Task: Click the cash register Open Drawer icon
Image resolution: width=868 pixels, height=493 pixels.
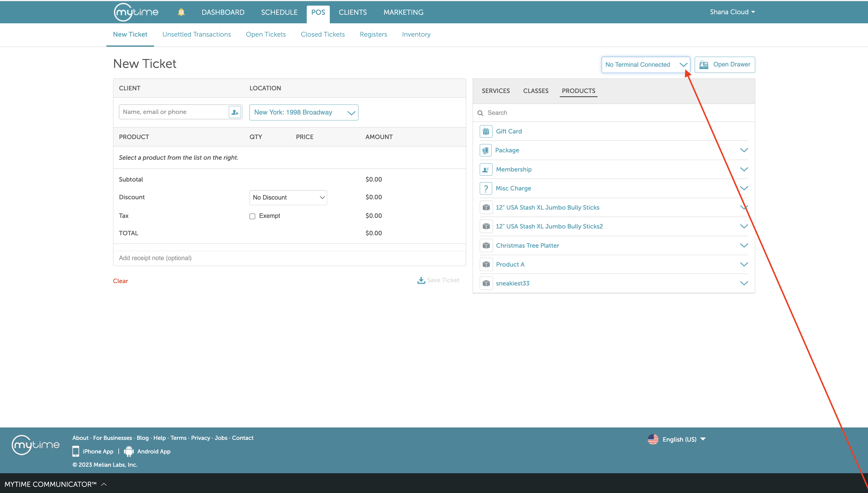Action: click(704, 65)
